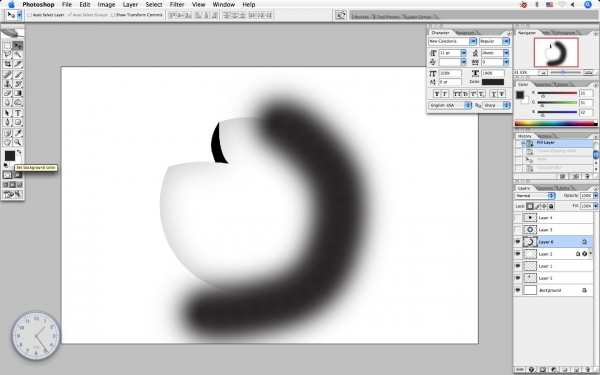Screen dimensions: 600x375
Task: Open the Layer menu
Action: (x=130, y=5)
